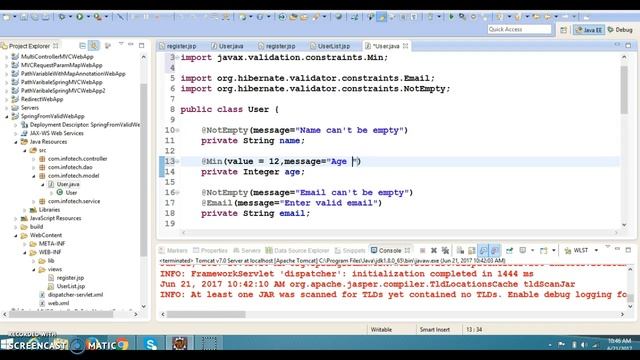Open the Properties view tab
This screenshot has height=360, width=640.
211,250
